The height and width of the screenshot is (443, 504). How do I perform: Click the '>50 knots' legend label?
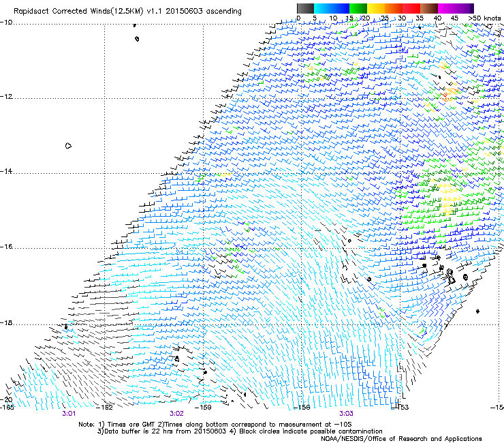point(484,18)
